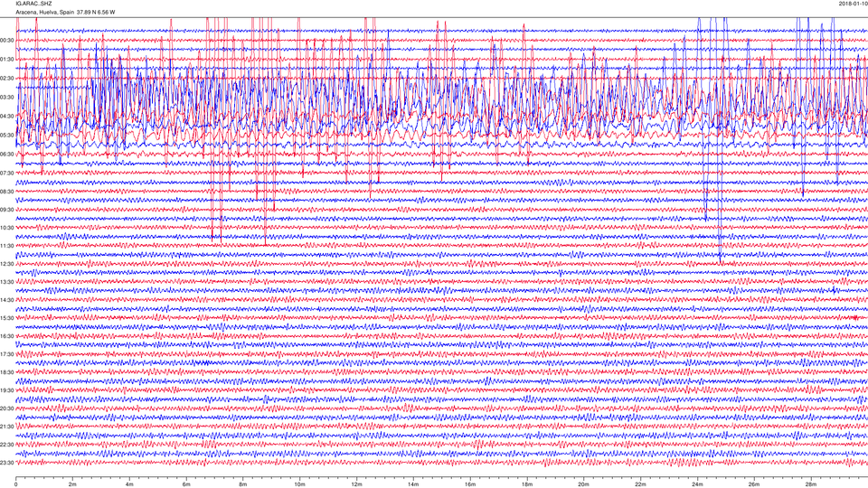Select the 14m axis tick label

(x=413, y=484)
